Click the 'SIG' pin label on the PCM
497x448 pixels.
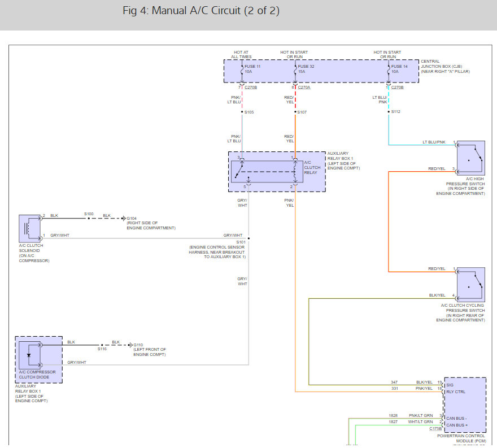coord(450,385)
